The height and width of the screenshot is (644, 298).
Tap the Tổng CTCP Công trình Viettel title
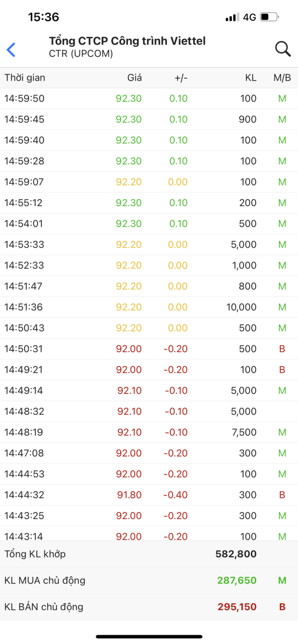coord(127,41)
